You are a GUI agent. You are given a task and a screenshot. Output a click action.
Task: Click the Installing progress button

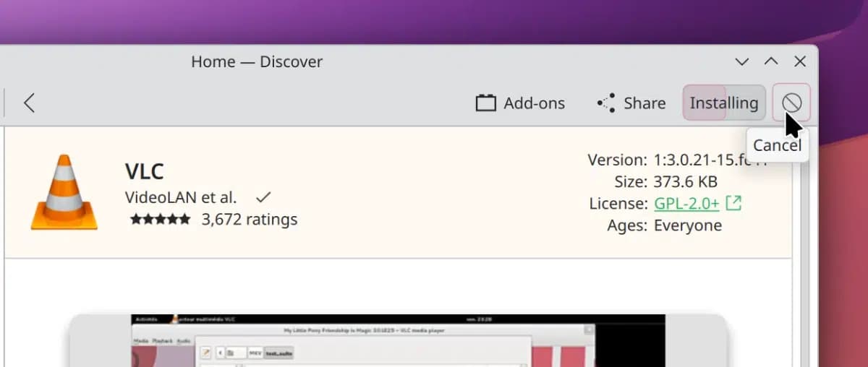pos(723,103)
